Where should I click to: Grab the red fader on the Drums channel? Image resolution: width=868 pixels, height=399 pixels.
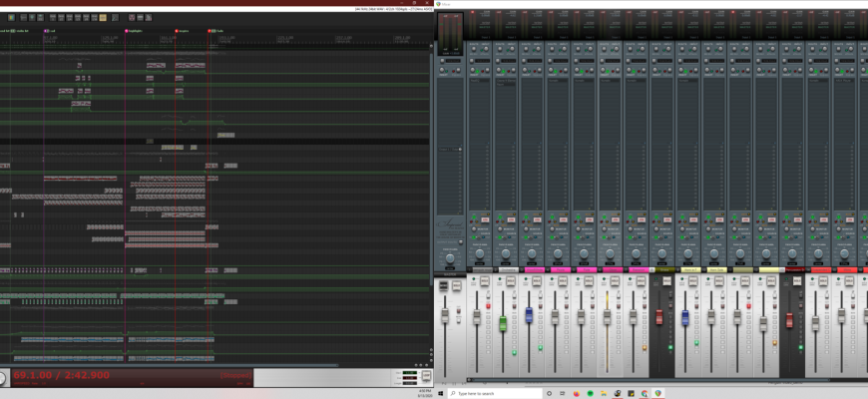658,317
